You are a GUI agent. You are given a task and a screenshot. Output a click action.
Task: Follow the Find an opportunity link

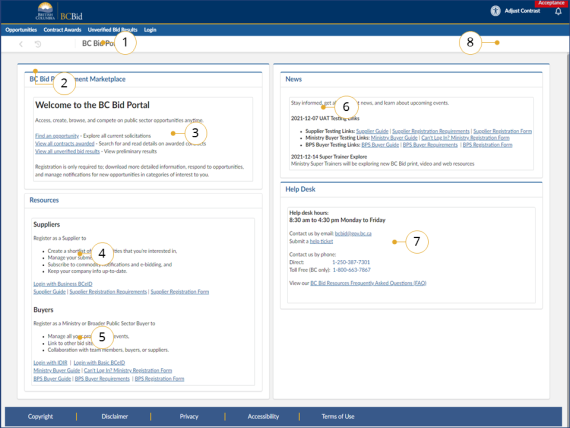pos(57,136)
